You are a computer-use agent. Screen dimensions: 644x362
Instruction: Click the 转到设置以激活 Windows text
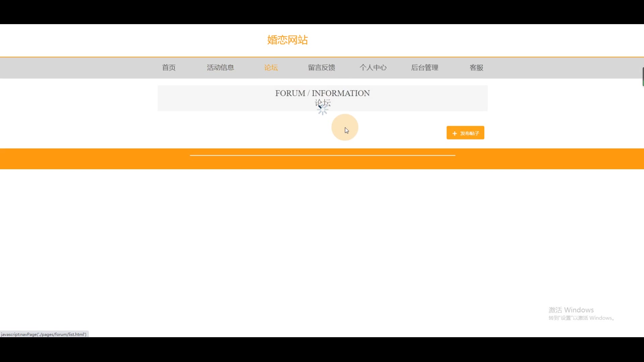click(x=581, y=318)
